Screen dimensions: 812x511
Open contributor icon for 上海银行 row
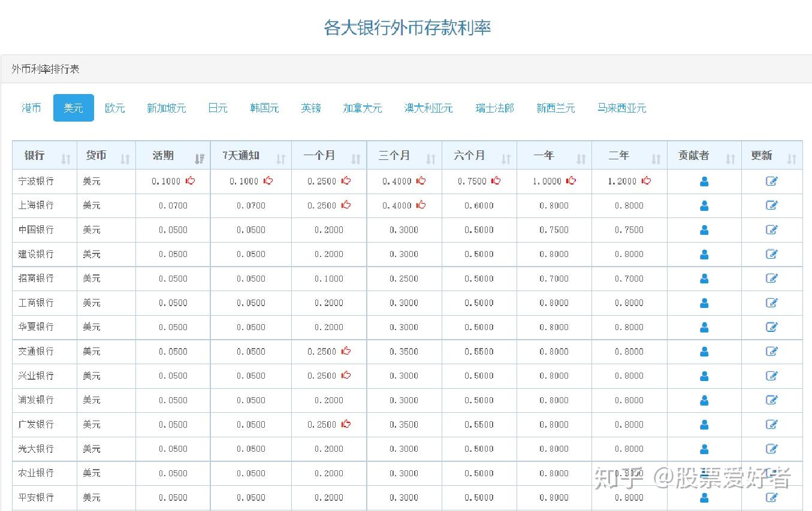(x=704, y=205)
